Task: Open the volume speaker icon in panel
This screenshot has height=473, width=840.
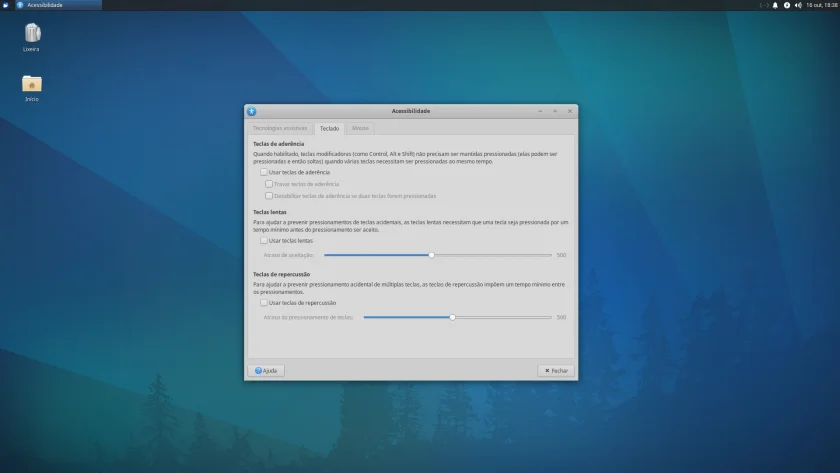Action: click(798, 5)
